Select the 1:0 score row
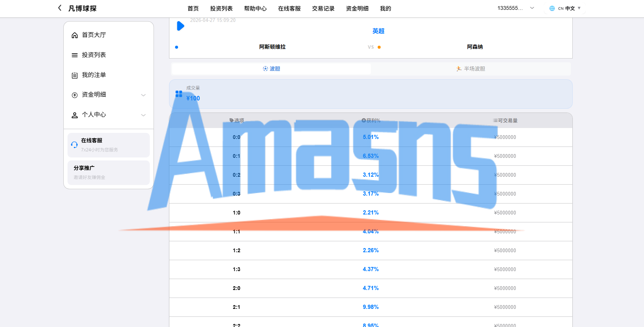The width and height of the screenshot is (644, 327). [371, 213]
